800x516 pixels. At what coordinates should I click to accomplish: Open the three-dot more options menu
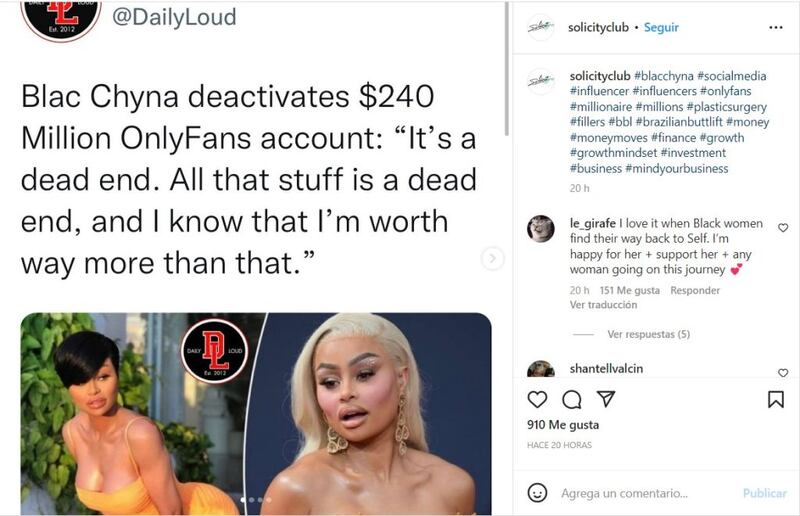click(776, 27)
